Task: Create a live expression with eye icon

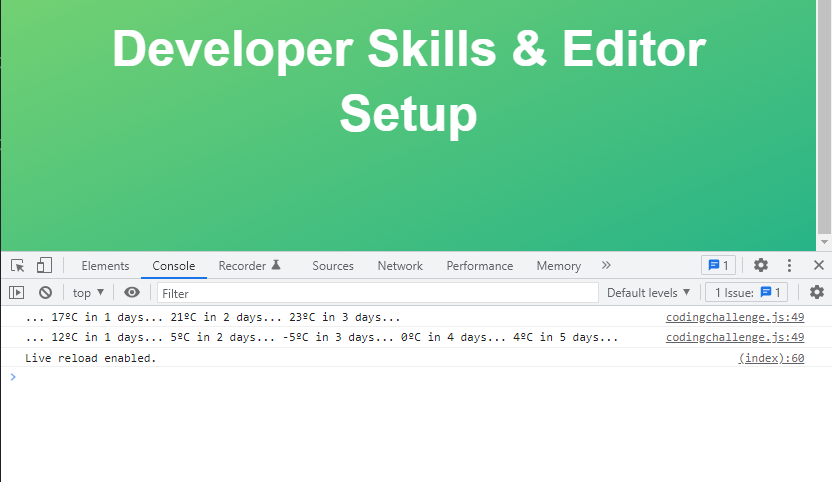Action: (132, 292)
